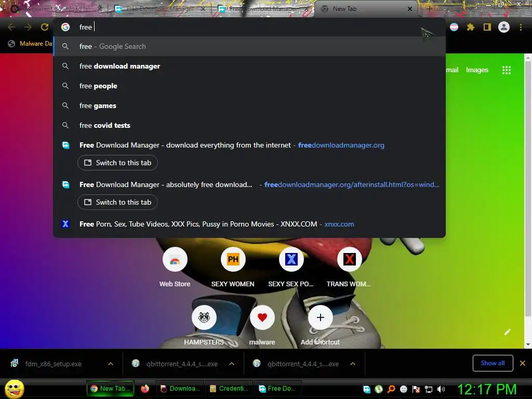Close the downloads bar
The image size is (532, 399).
[523, 363]
